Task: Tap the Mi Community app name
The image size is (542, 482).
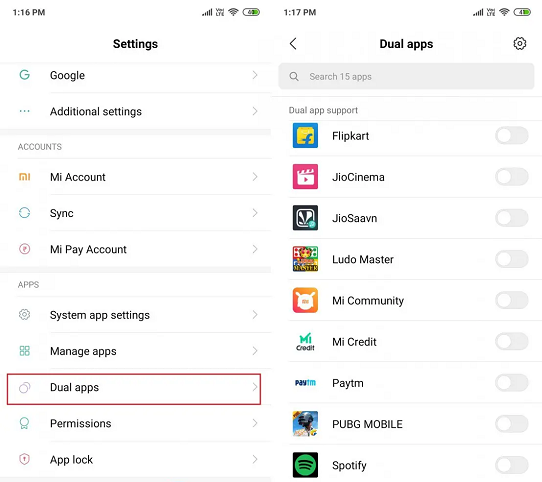Action: [368, 301]
